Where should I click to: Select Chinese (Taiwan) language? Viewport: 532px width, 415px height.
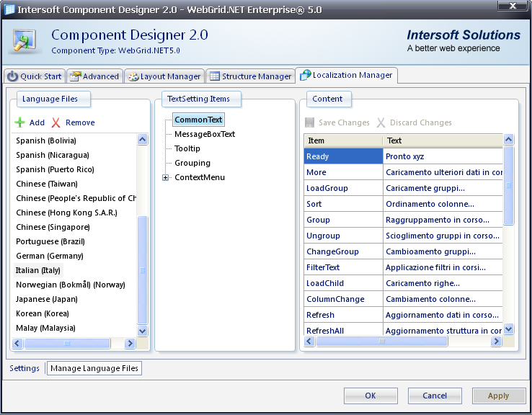click(47, 184)
